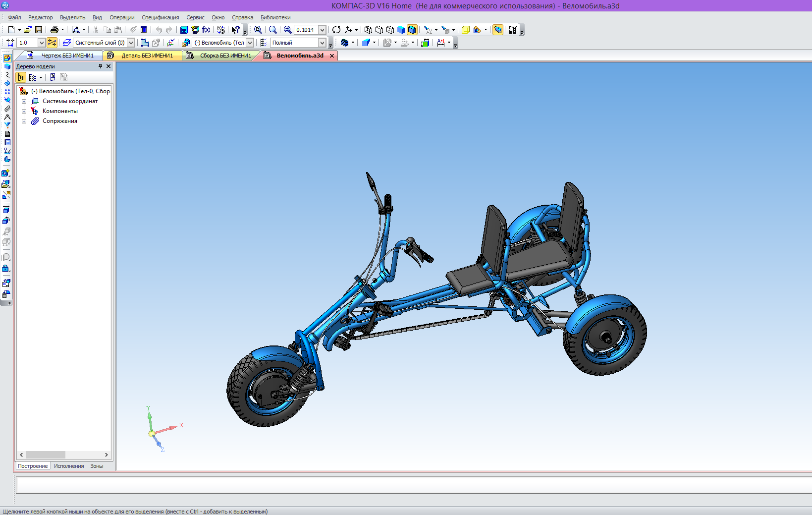Click the Rotate view icon
Image resolution: width=812 pixels, height=515 pixels.
coord(336,30)
